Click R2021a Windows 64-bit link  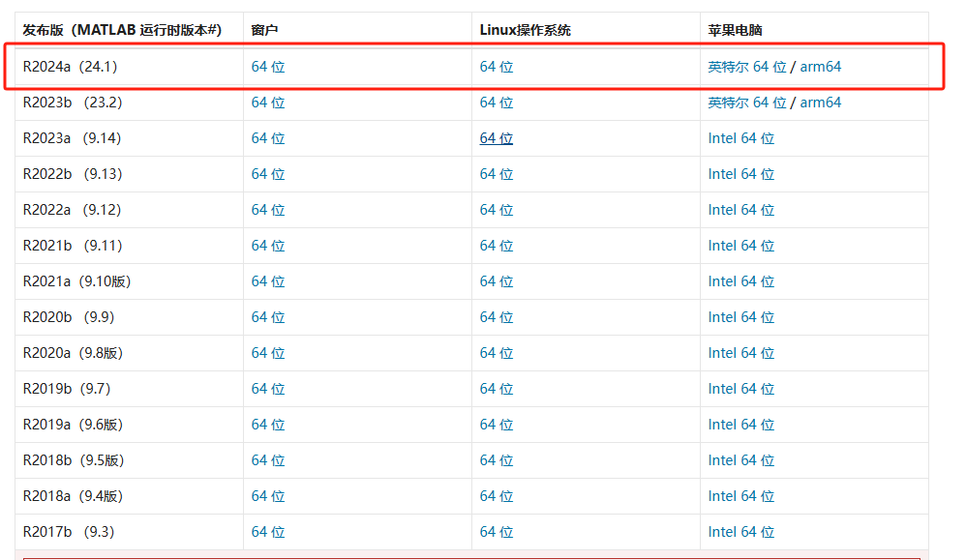point(268,280)
